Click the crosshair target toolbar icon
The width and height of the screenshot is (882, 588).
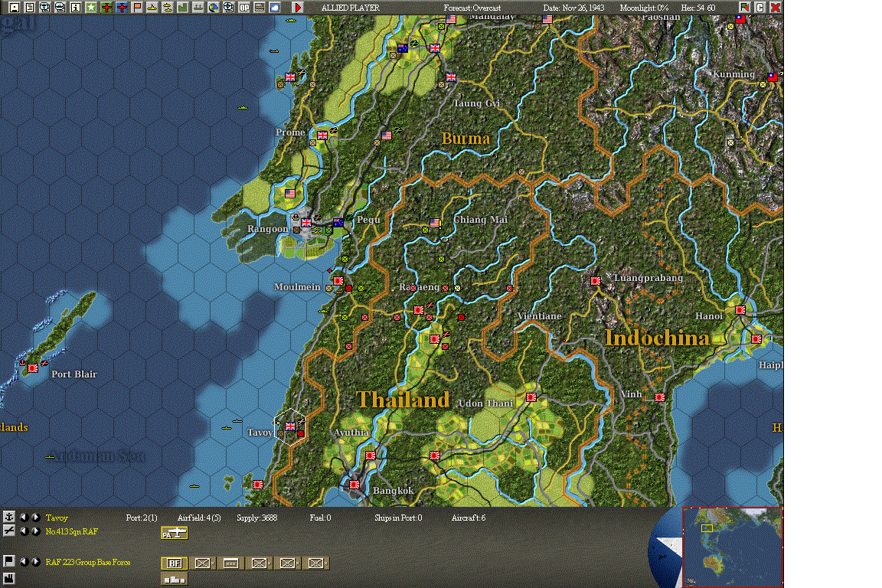pos(228,8)
